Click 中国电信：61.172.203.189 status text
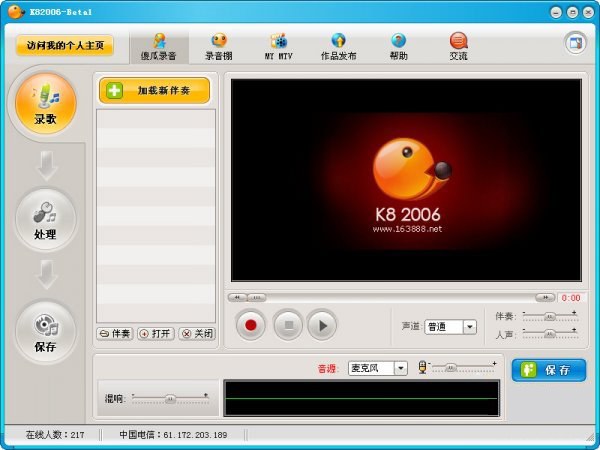The height and width of the screenshot is (450, 600). click(173, 435)
